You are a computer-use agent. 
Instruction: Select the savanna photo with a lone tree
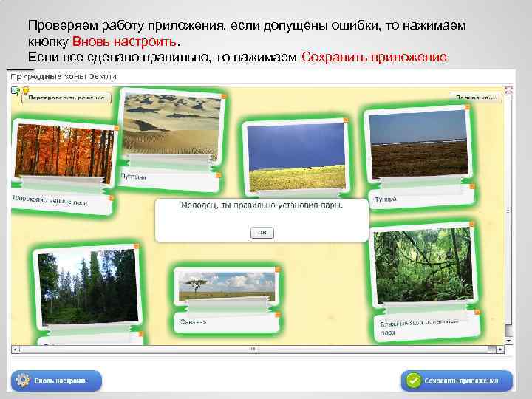(x=226, y=286)
